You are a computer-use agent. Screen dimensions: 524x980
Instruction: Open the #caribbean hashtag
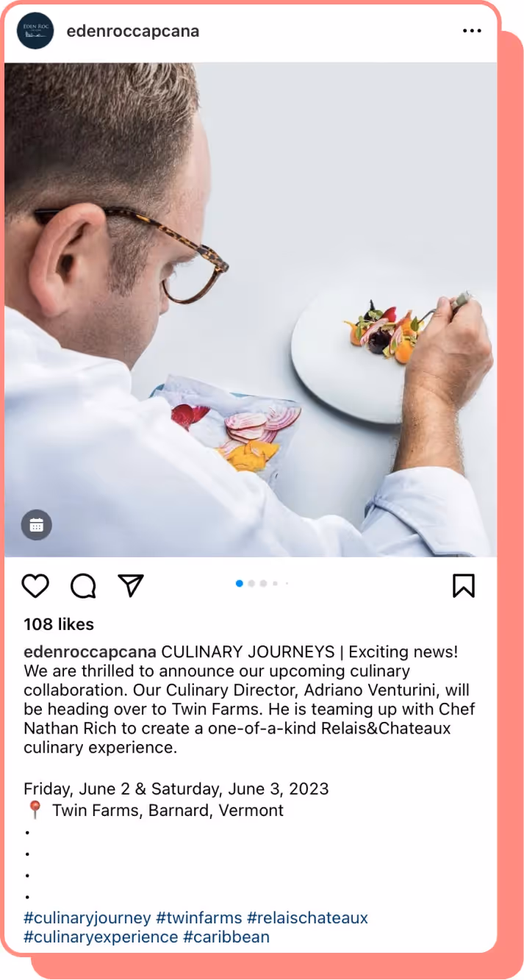click(226, 937)
